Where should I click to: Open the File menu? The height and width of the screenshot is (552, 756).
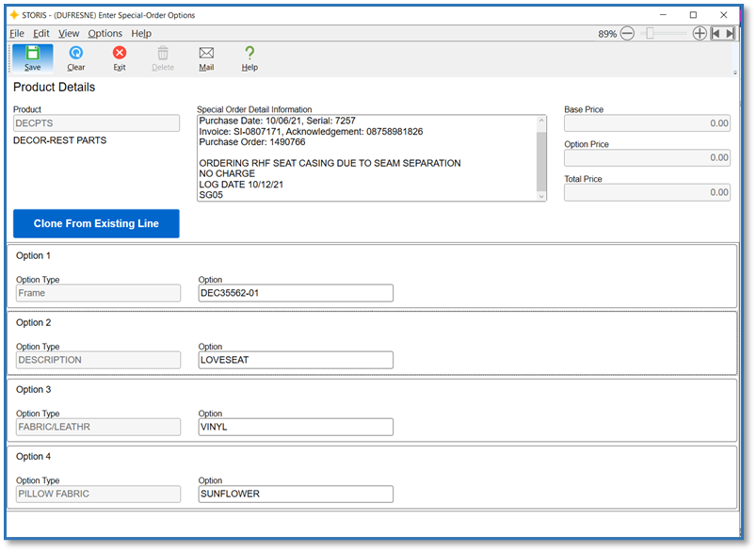coord(16,33)
